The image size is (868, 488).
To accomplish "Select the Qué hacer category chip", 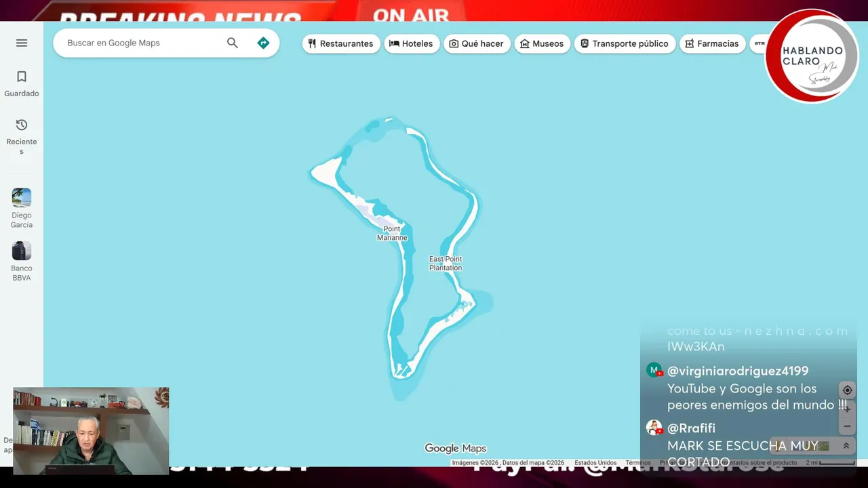I will (x=477, y=43).
